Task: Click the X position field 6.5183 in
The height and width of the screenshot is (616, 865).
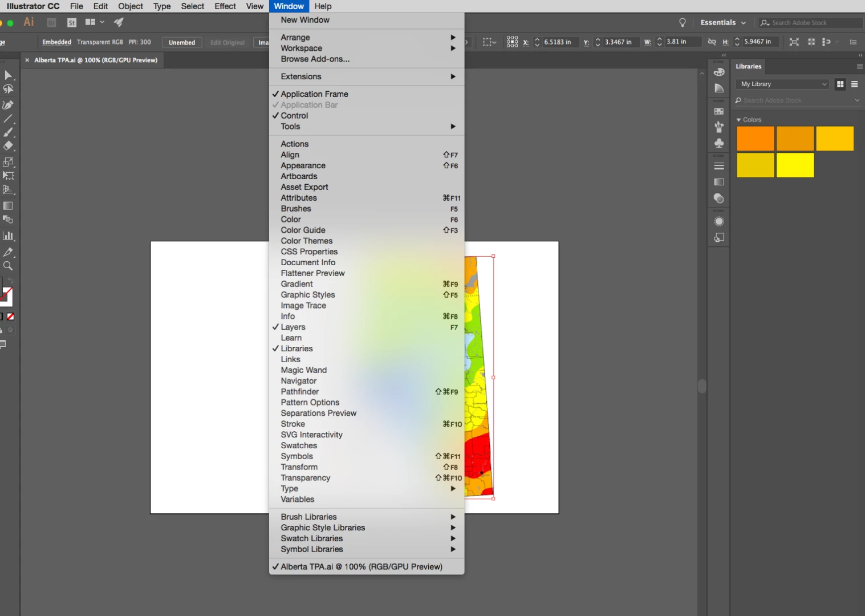Action: 559,42
